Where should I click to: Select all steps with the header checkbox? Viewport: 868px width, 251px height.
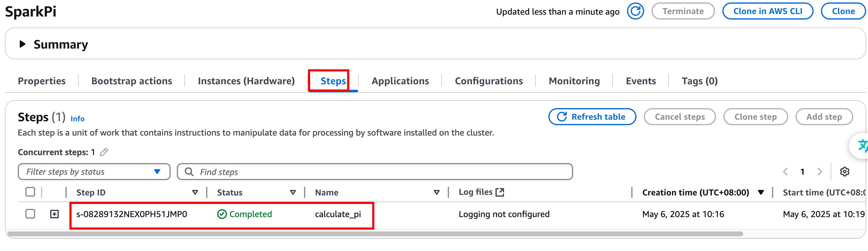30,192
